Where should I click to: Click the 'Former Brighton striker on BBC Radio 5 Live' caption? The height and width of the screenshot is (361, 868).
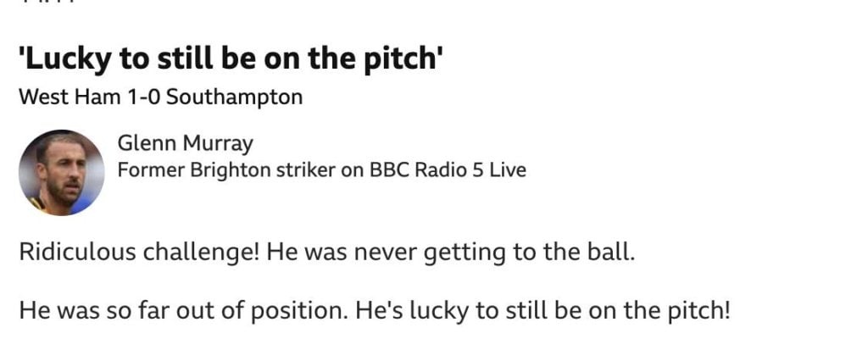tap(321, 170)
